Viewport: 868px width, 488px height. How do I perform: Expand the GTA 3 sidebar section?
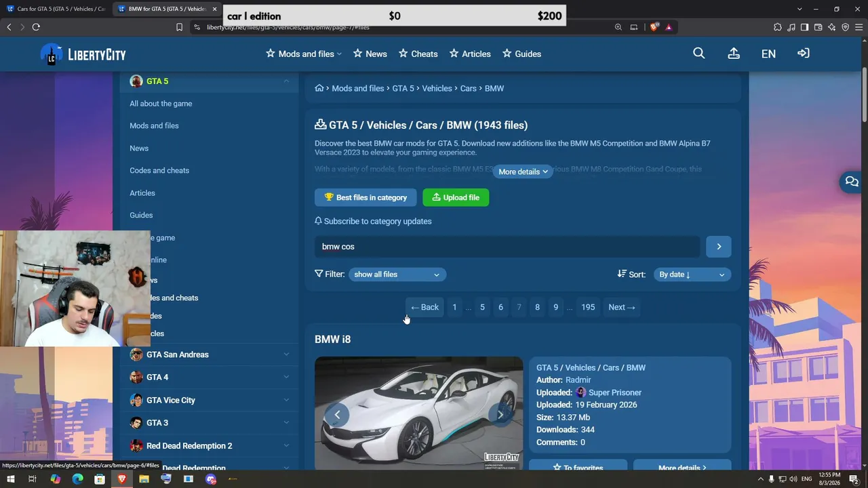click(x=286, y=423)
